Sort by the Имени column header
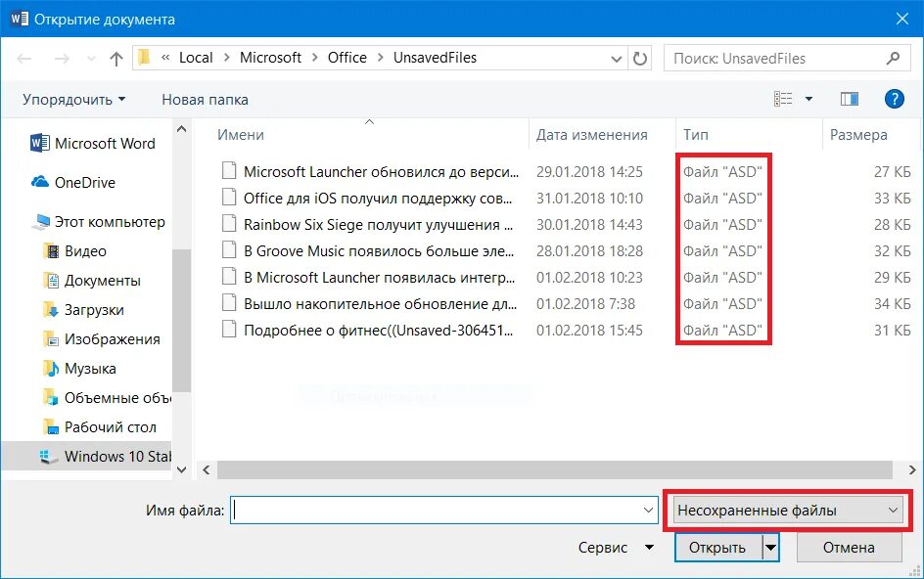The height and width of the screenshot is (579, 924). 241,135
